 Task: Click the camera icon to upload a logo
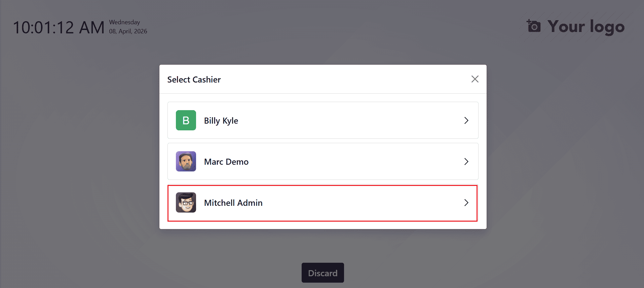[x=533, y=26]
